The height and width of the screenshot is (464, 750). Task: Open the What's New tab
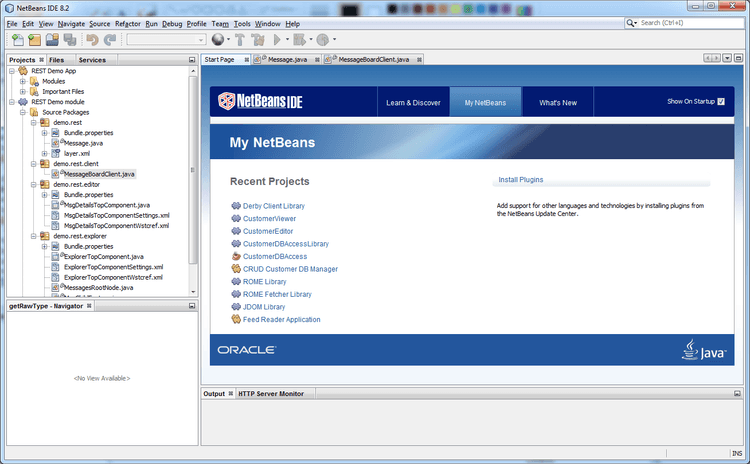click(558, 102)
